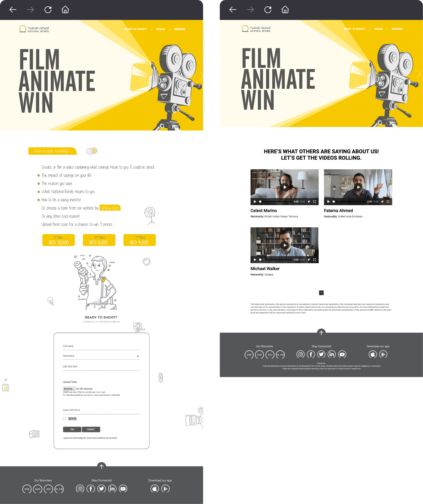Open LinkedIn icon in right footer

[x=332, y=354]
